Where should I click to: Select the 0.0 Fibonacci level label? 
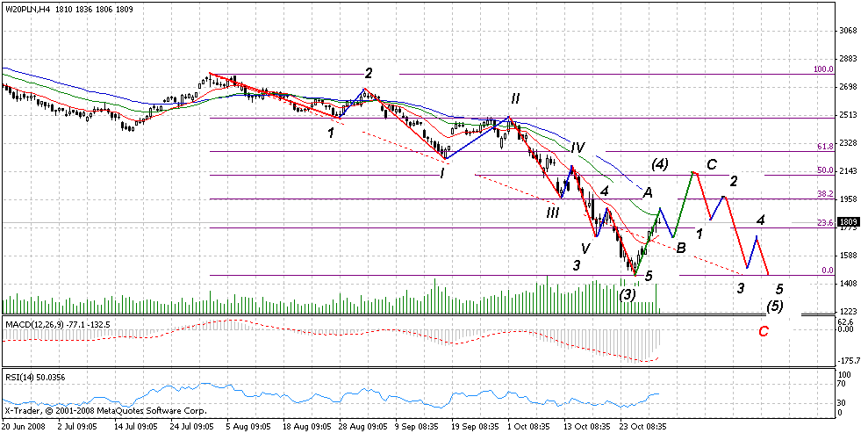point(828,271)
